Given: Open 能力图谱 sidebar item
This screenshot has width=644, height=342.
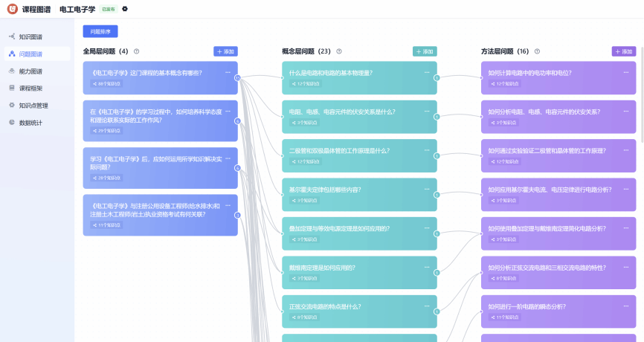Looking at the screenshot, I should pyautogui.click(x=30, y=71).
